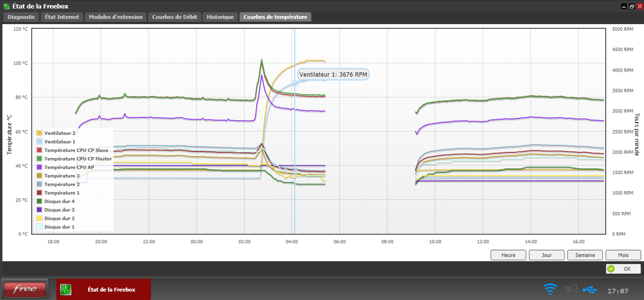This screenshot has width=644, height=300.
Task: Show the Heure time range
Action: (509, 255)
